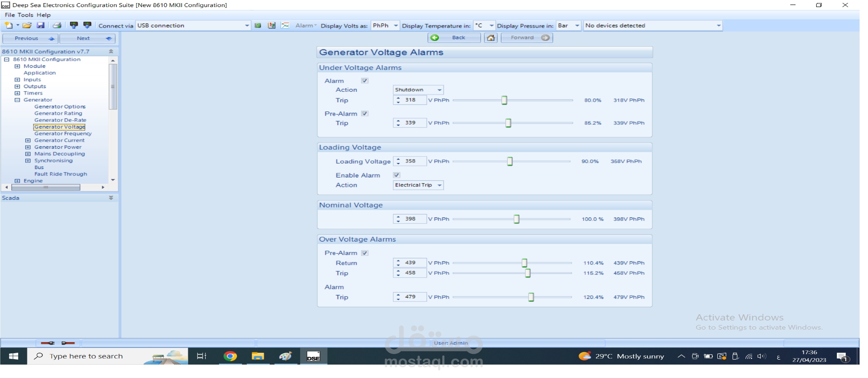Screen dimensions: 868x378
Task: Click the write-to-module toolbar icon
Action: (74, 25)
